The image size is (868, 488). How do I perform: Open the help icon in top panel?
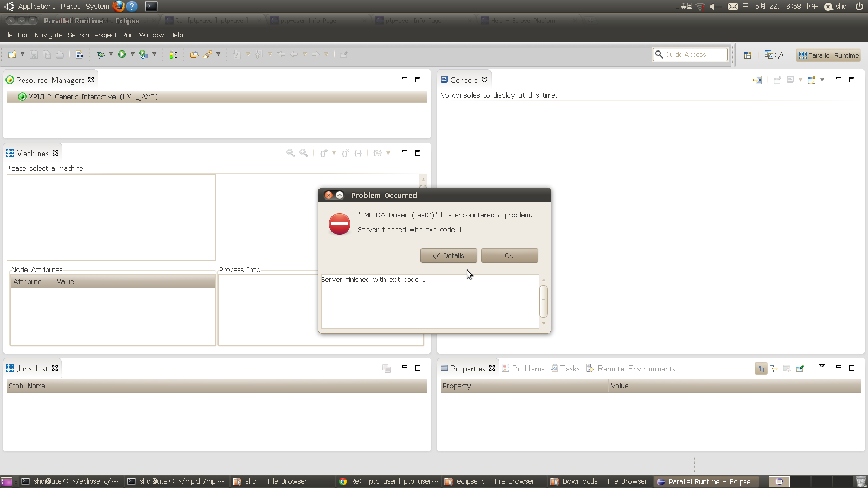tap(132, 7)
